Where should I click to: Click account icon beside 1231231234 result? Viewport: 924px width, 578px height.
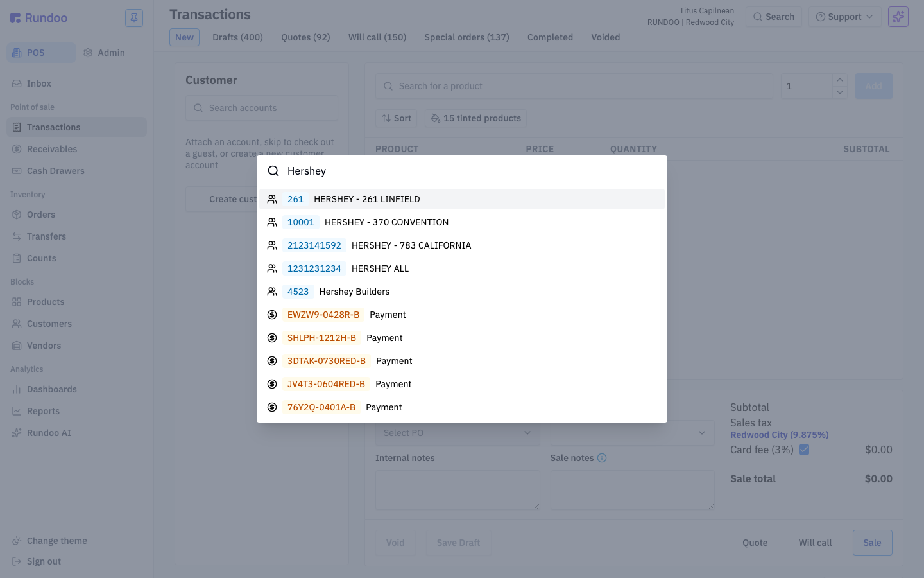tap(272, 268)
